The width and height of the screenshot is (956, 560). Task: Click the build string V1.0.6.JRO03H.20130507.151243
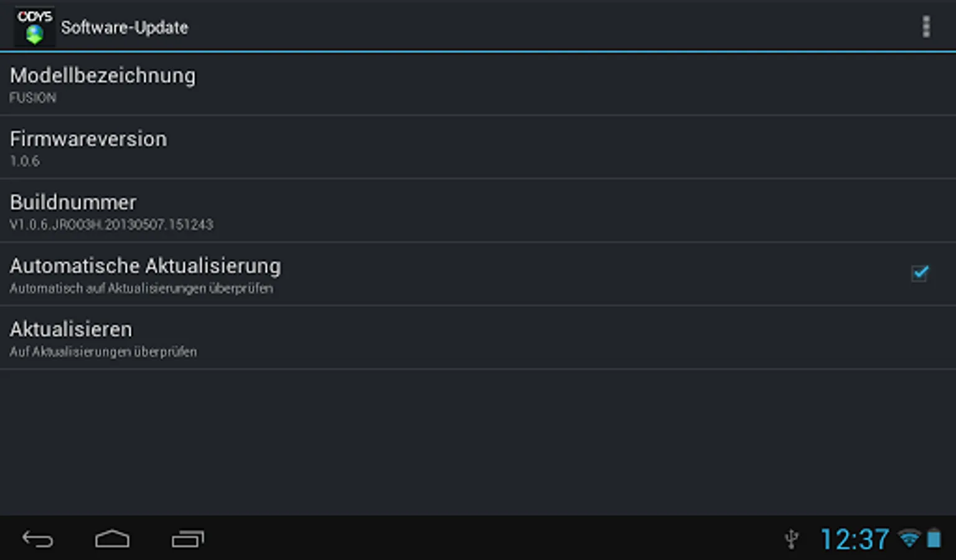(111, 225)
